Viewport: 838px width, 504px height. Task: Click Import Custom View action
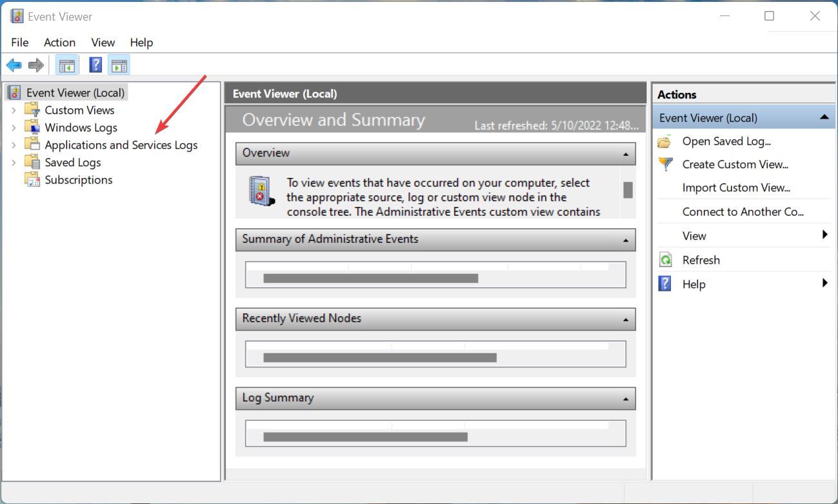tap(736, 188)
